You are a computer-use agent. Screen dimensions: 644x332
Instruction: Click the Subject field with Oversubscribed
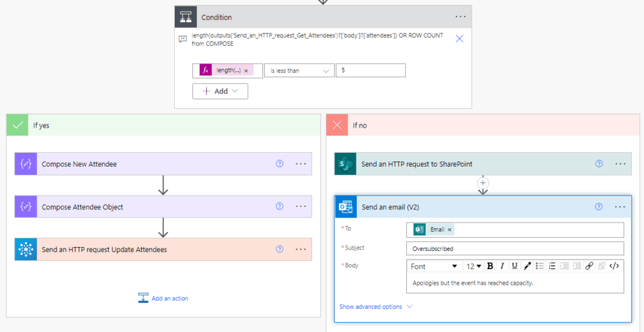pos(515,248)
